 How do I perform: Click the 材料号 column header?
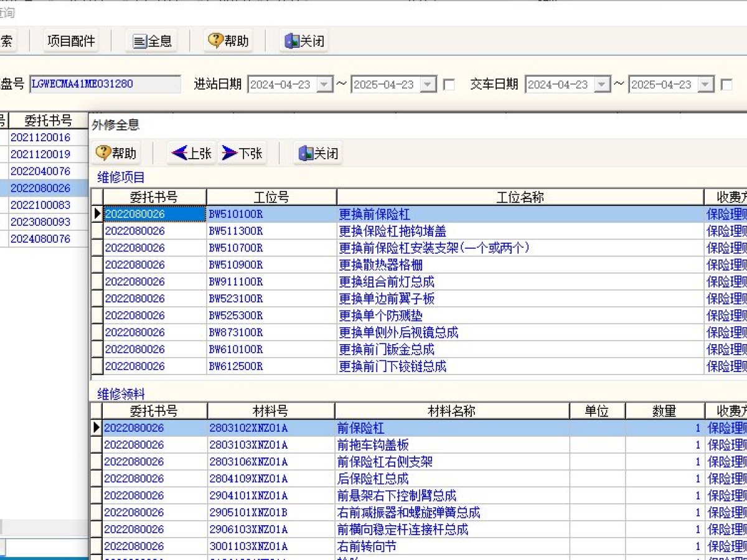point(271,411)
